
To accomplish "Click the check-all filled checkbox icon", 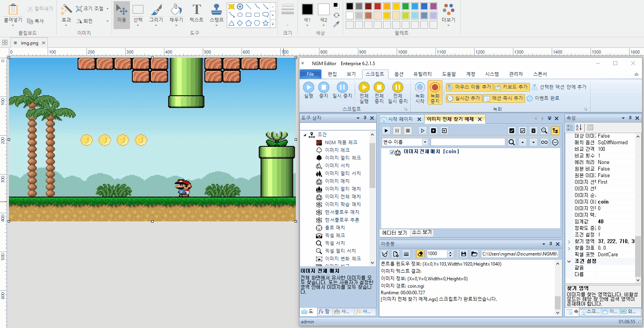I will click(x=512, y=131).
